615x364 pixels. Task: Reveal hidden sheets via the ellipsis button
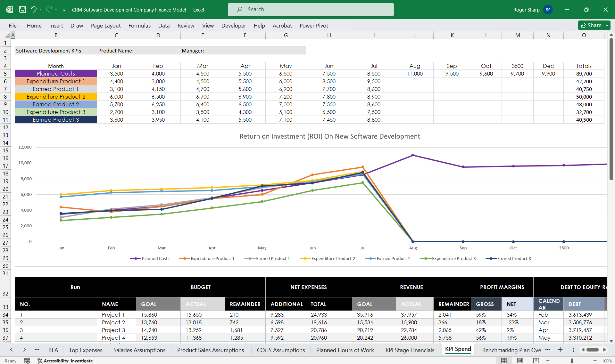tap(37, 350)
